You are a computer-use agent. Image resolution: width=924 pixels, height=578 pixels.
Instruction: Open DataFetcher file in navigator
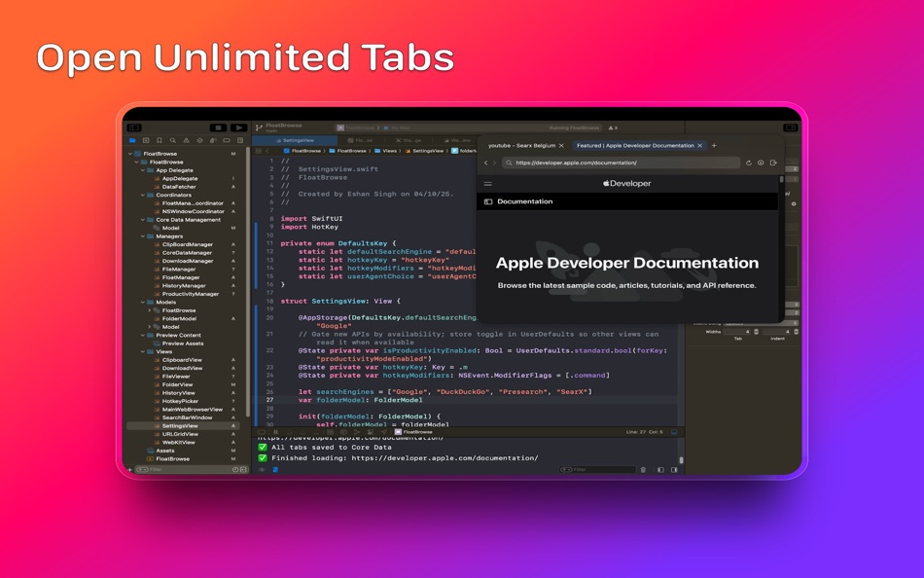click(179, 187)
